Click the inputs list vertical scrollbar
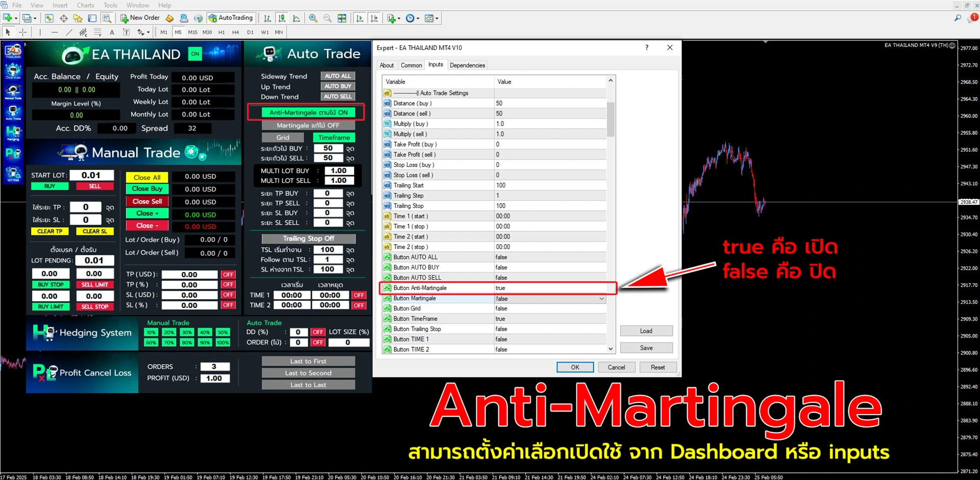This screenshot has height=480, width=980. (x=610, y=119)
